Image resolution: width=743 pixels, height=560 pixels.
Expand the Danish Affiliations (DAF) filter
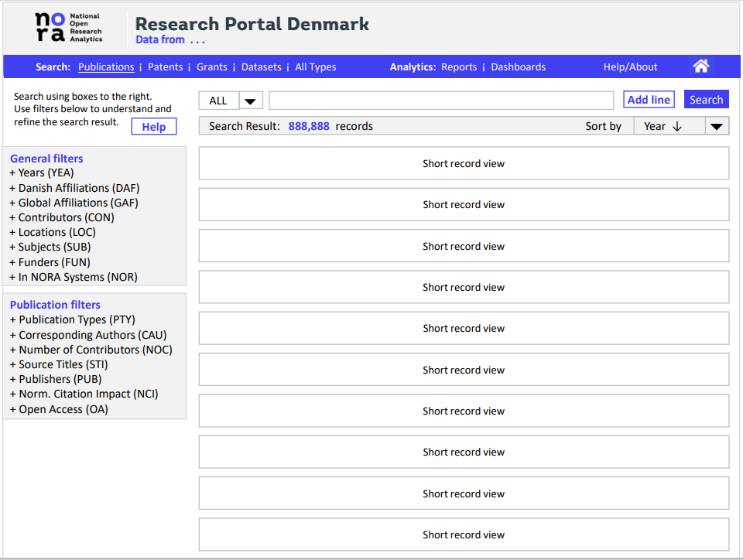pyautogui.click(x=74, y=188)
